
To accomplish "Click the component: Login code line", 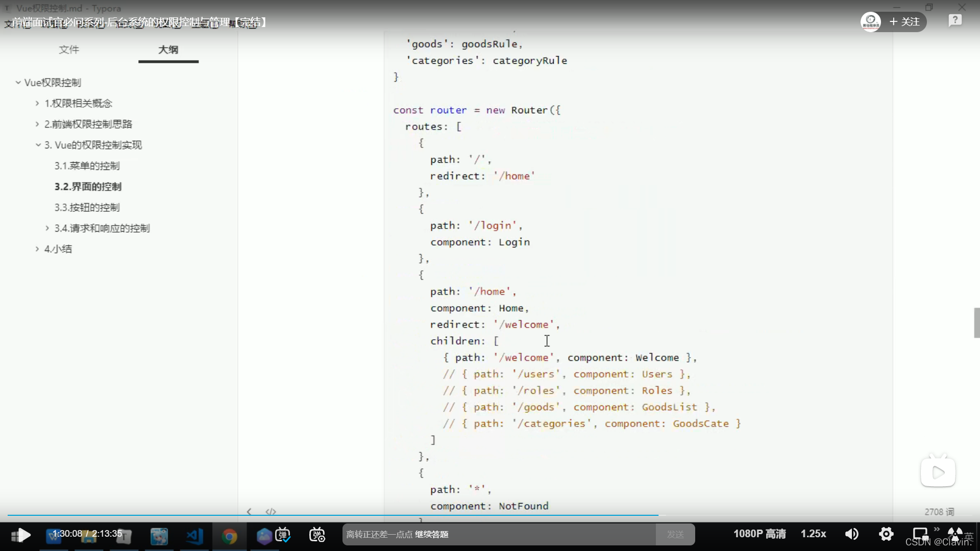I will pos(480,242).
